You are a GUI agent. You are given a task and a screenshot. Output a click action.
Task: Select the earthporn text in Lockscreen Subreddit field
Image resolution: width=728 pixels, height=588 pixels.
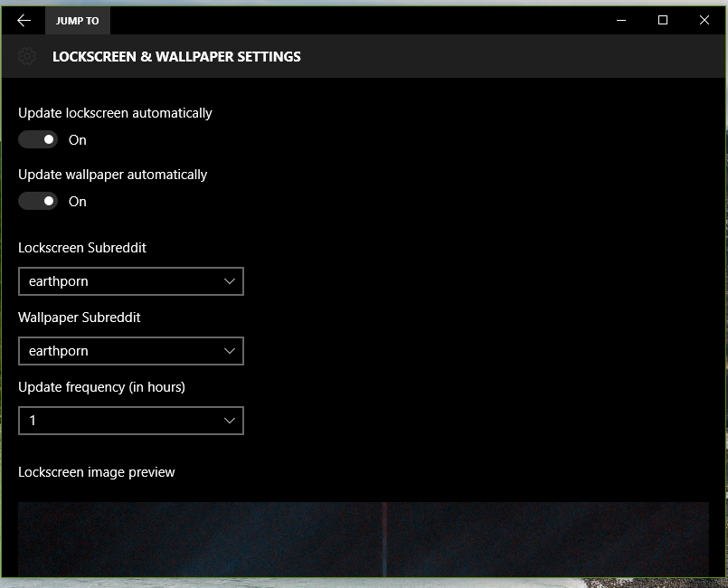click(x=59, y=281)
